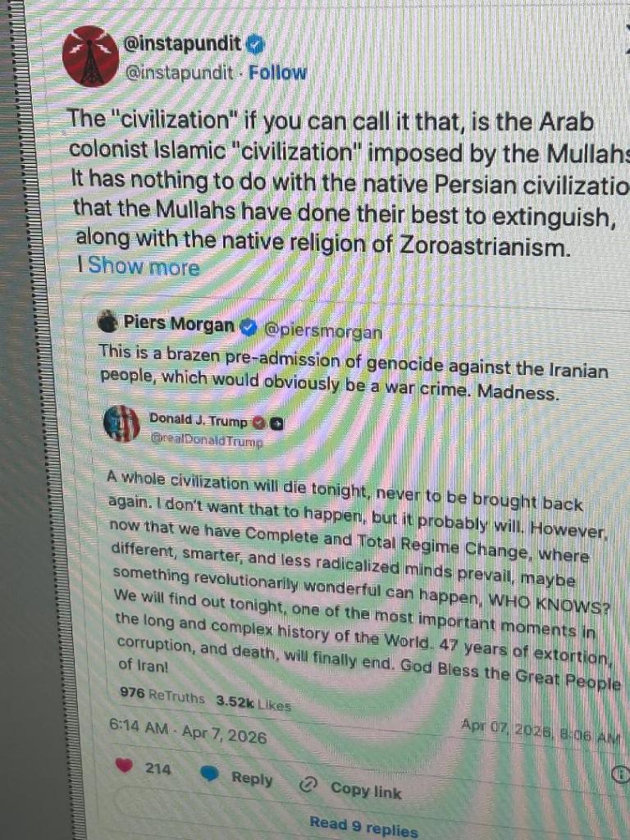Click the info circle icon at right

pos(619,774)
